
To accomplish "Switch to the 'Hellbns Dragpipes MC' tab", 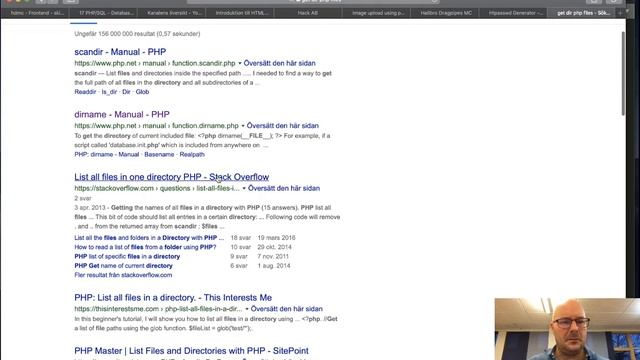I will (446, 13).
